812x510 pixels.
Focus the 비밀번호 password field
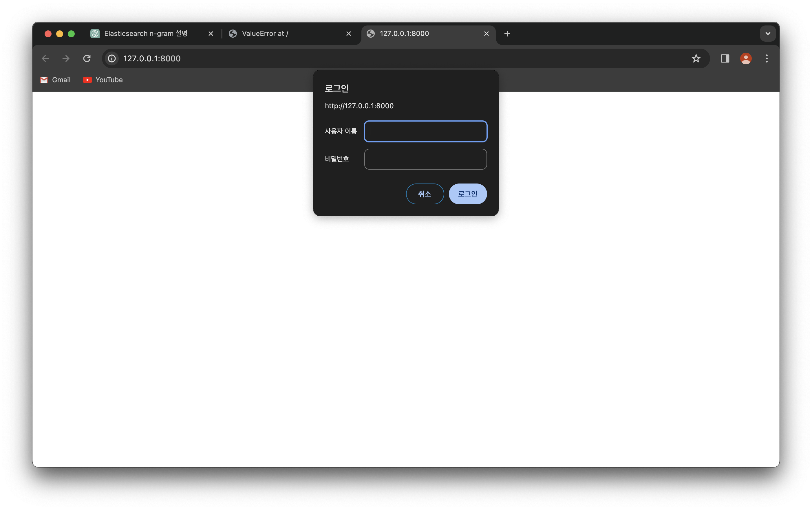coord(426,159)
